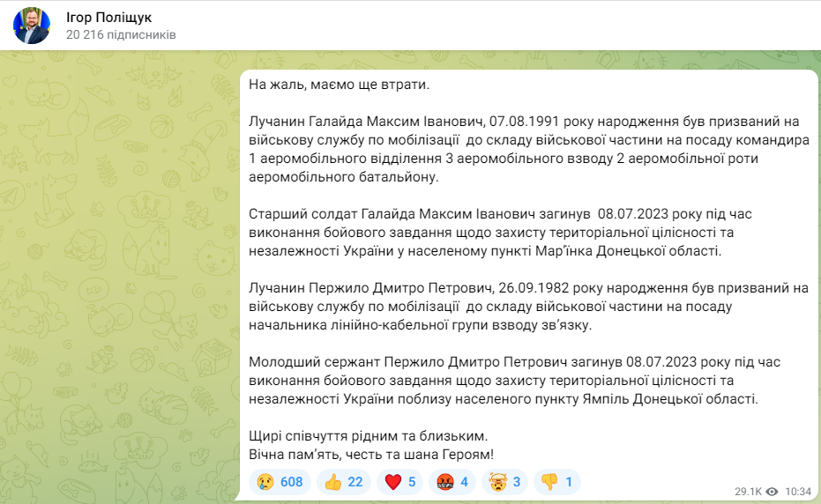Click the 10:34 message timestamp
Viewport: 821px width, 504px height.
(798, 491)
